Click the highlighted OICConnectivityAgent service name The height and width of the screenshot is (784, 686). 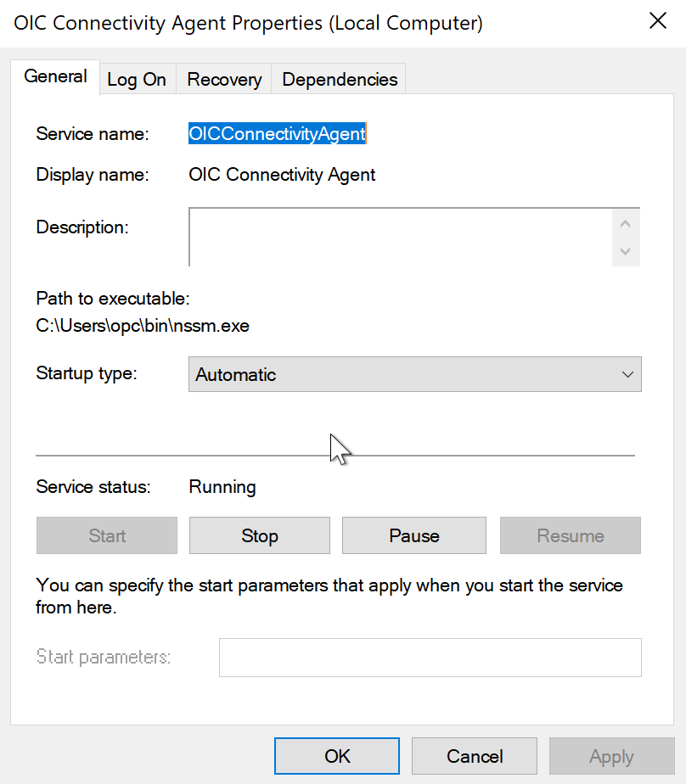pyautogui.click(x=277, y=134)
